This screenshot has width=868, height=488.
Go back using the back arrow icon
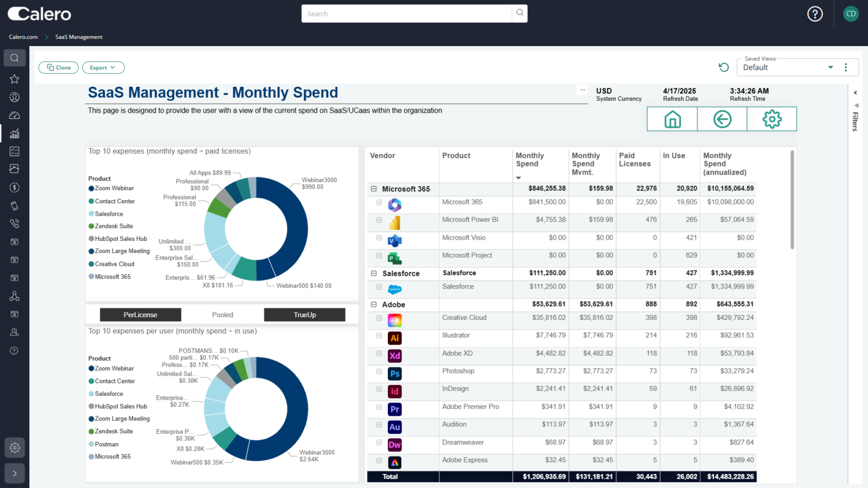point(722,119)
